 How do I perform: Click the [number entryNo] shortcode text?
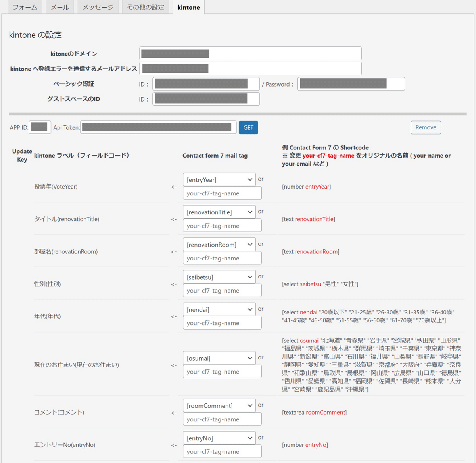(x=305, y=445)
